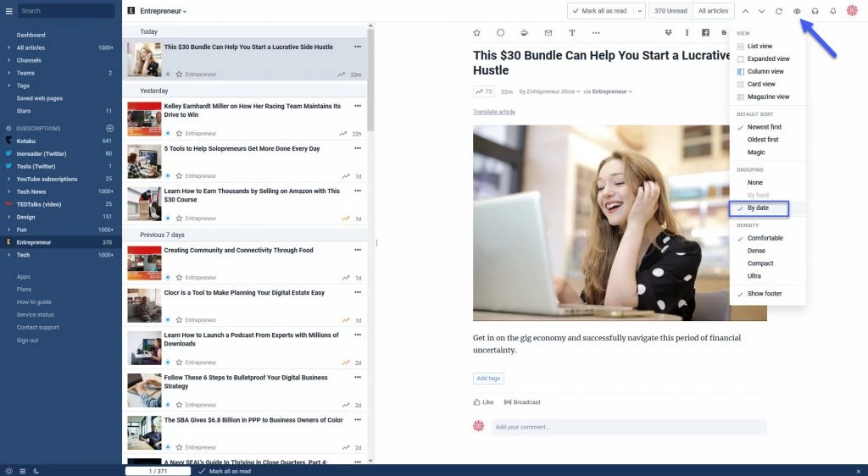Screen dimensions: 868x476
Task: Click the Translate article link
Action: point(494,113)
